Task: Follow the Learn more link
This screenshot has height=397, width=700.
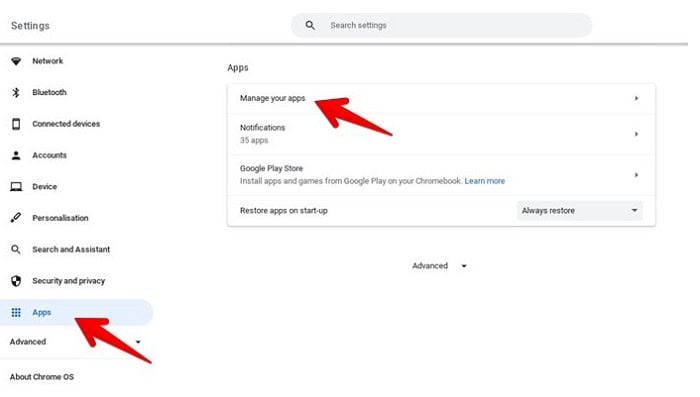Action: point(485,181)
